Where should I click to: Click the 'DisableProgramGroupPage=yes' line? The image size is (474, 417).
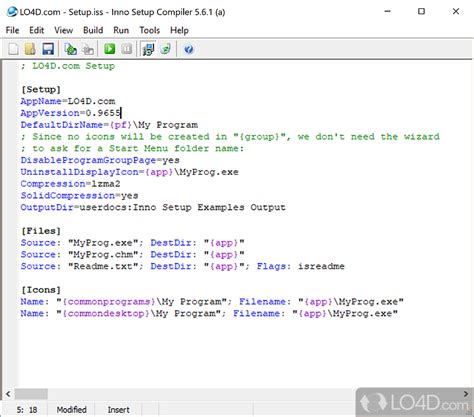(x=100, y=160)
